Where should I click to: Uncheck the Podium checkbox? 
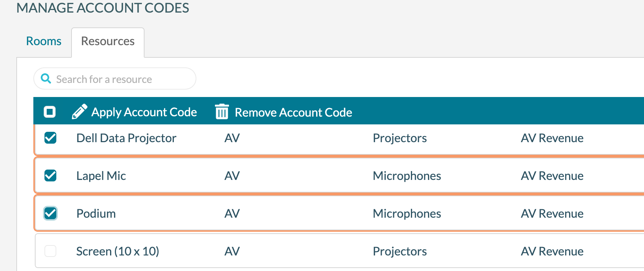pos(50,213)
